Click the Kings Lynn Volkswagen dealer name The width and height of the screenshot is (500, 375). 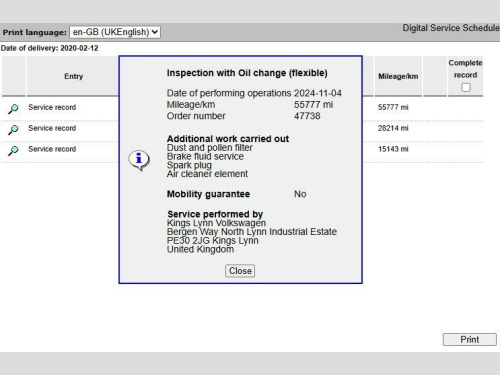pos(216,223)
